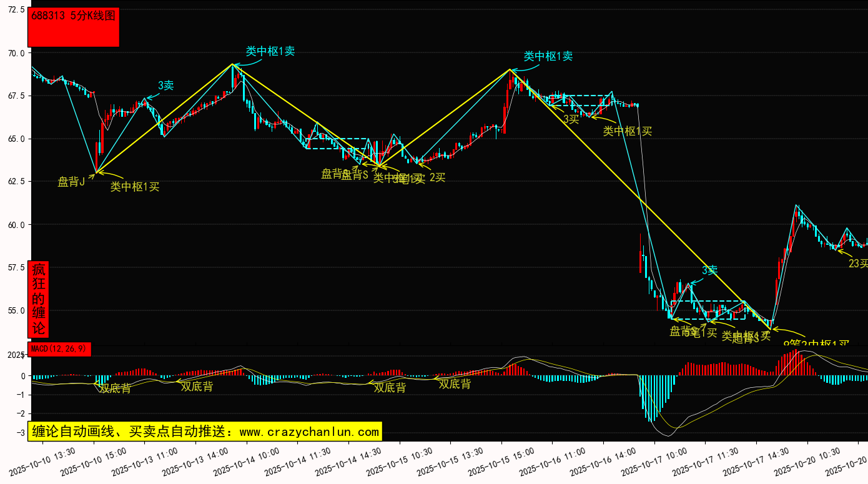Click the rightmost "双底背" MACD divergence label
The height and width of the screenshot is (484, 868).
pos(455,384)
